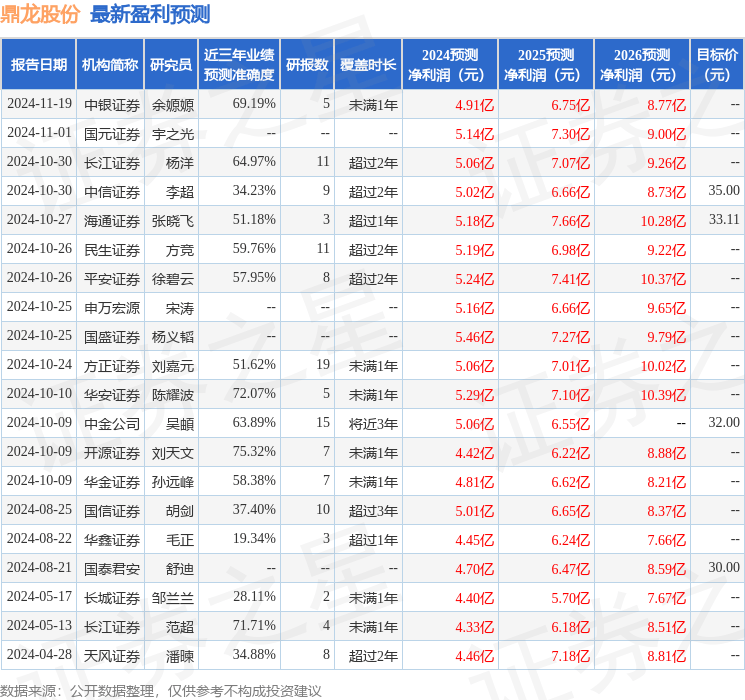Click 民生证券 institution cell
Image resolution: width=745 pixels, height=700 pixels.
click(x=112, y=250)
